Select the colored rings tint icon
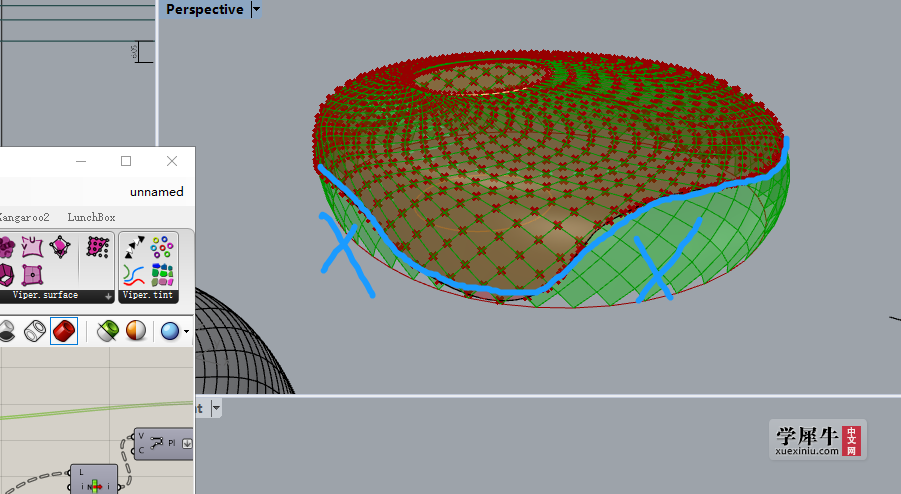Viewport: 901px width, 494px height. (162, 247)
